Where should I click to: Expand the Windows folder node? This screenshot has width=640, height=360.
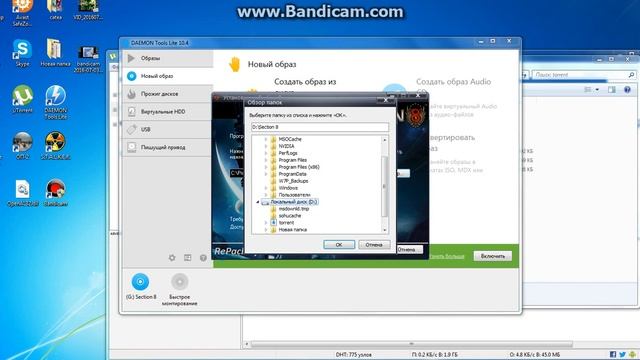(x=266, y=188)
